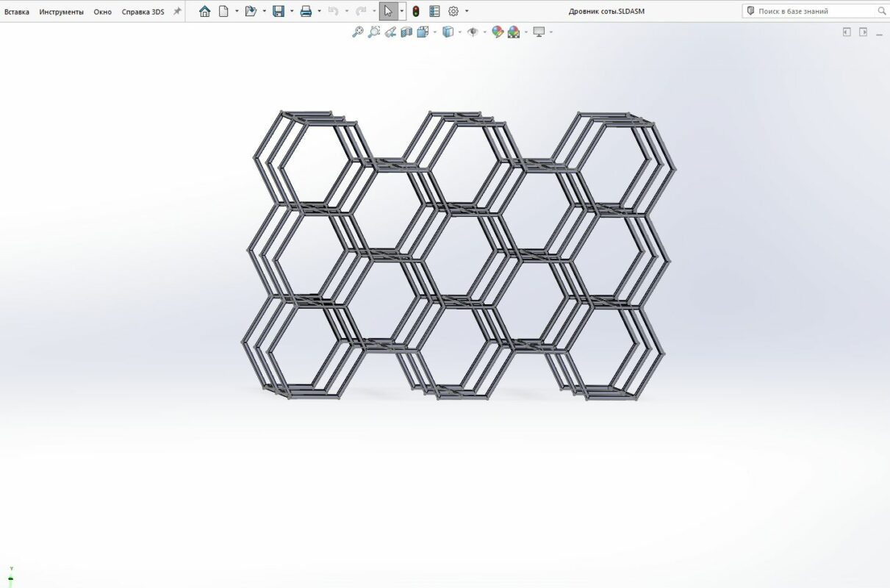Screen dimensions: 890x588
Task: Select the Zoom to Area tool
Action: click(374, 32)
